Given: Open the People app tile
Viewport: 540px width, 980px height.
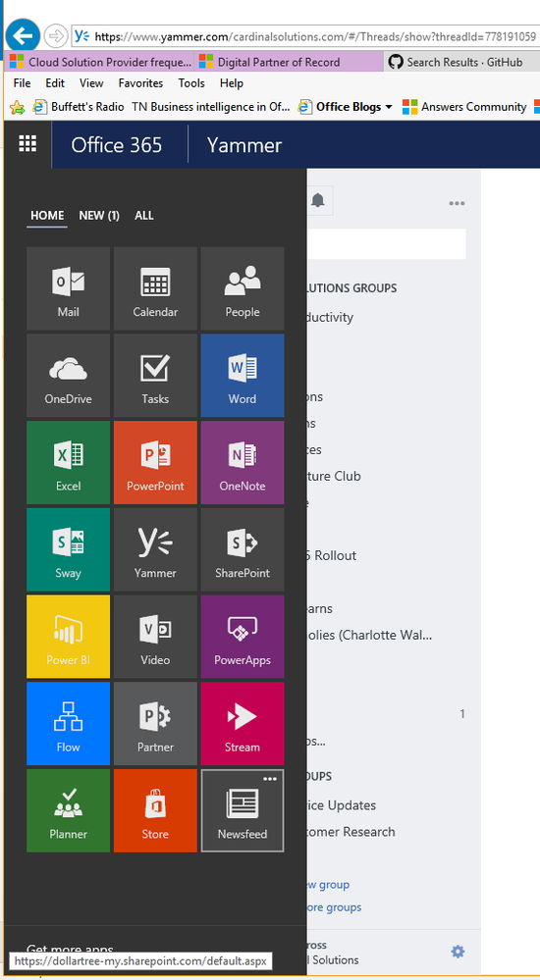Looking at the screenshot, I should pos(243,288).
